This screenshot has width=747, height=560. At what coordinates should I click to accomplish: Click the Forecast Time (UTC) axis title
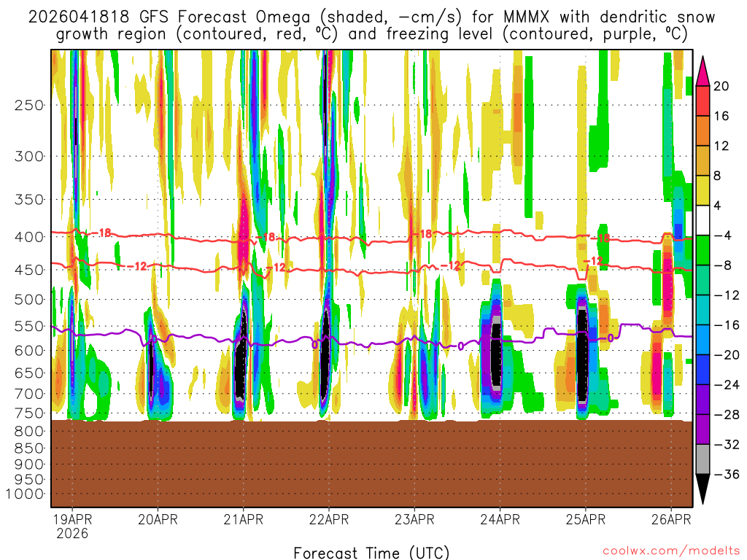tap(371, 552)
